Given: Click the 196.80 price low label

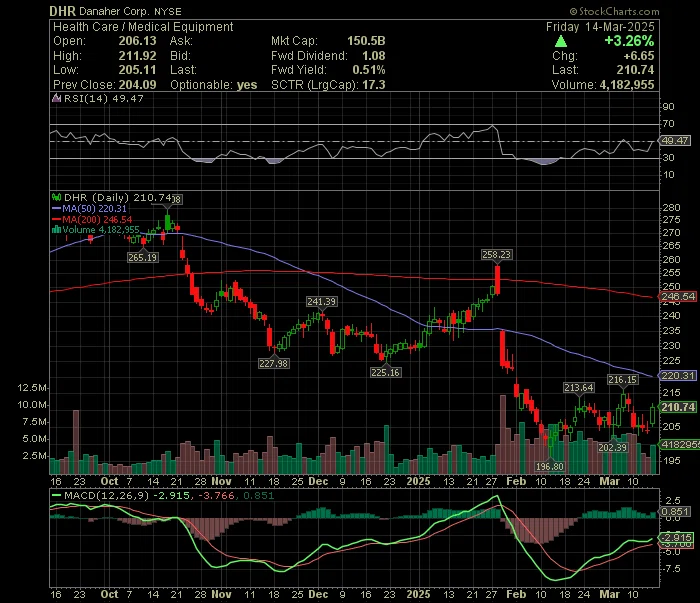Looking at the screenshot, I should 550,466.
